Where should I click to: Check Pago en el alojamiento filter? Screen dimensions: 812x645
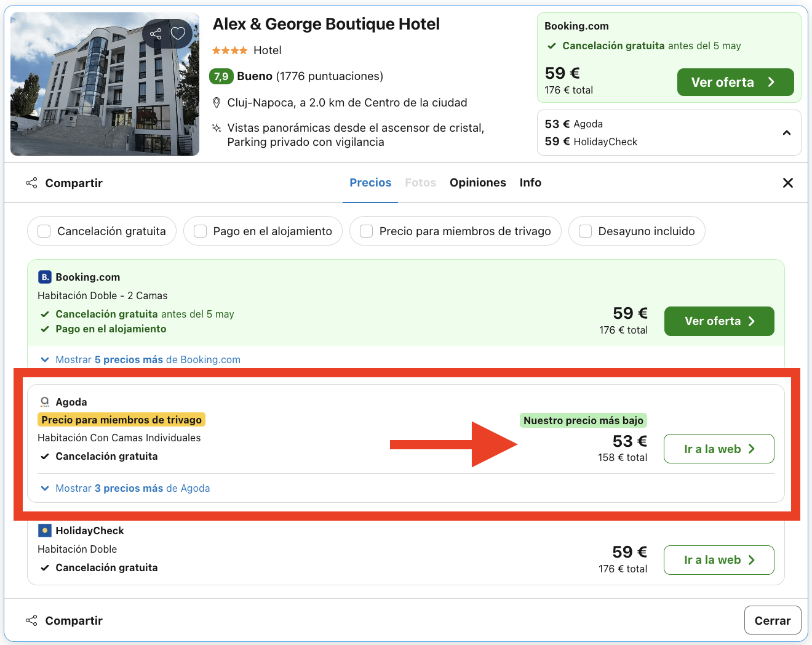[x=200, y=231]
